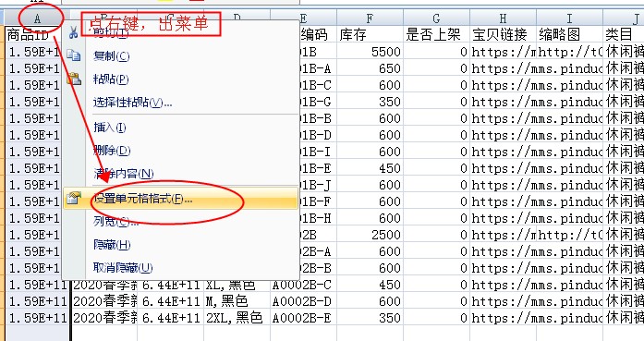Click the 库存 header cell
644x341 pixels.
coord(370,35)
